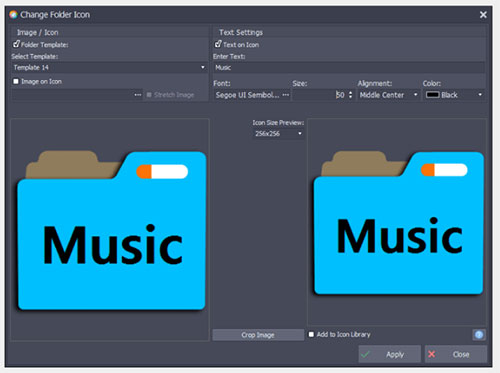Toggle the Folder Template checkbox
The image size is (500, 373).
(x=16, y=44)
